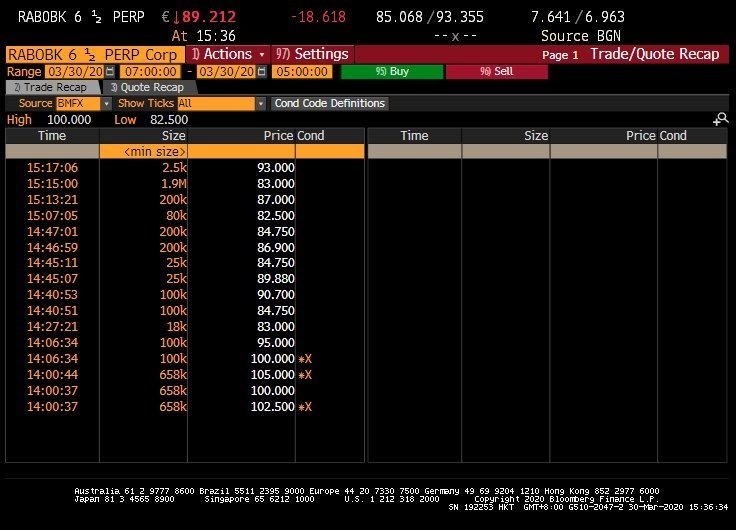Open Cond Code Definitions
This screenshot has height=530, width=736.
(x=330, y=103)
